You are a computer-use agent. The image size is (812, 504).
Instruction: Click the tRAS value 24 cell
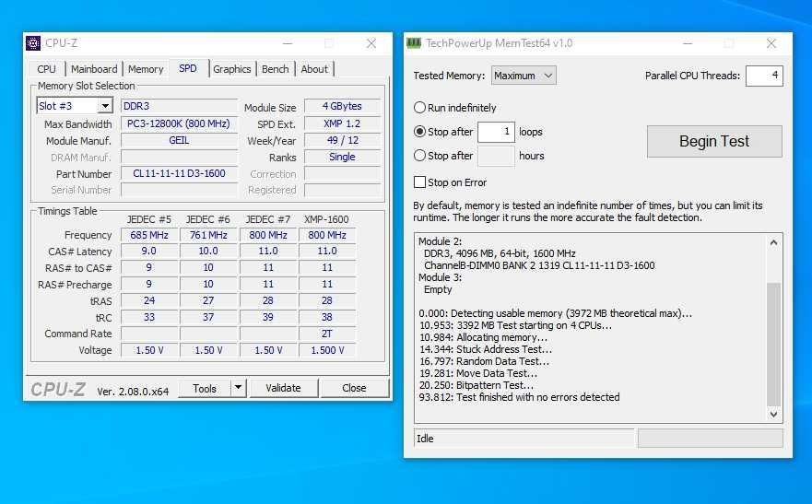pyautogui.click(x=149, y=300)
